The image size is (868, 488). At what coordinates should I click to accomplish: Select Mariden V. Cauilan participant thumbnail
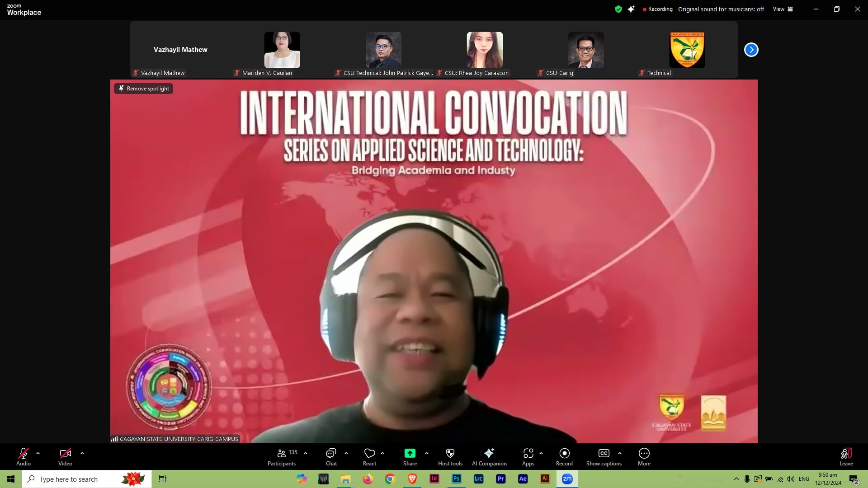[x=282, y=51]
